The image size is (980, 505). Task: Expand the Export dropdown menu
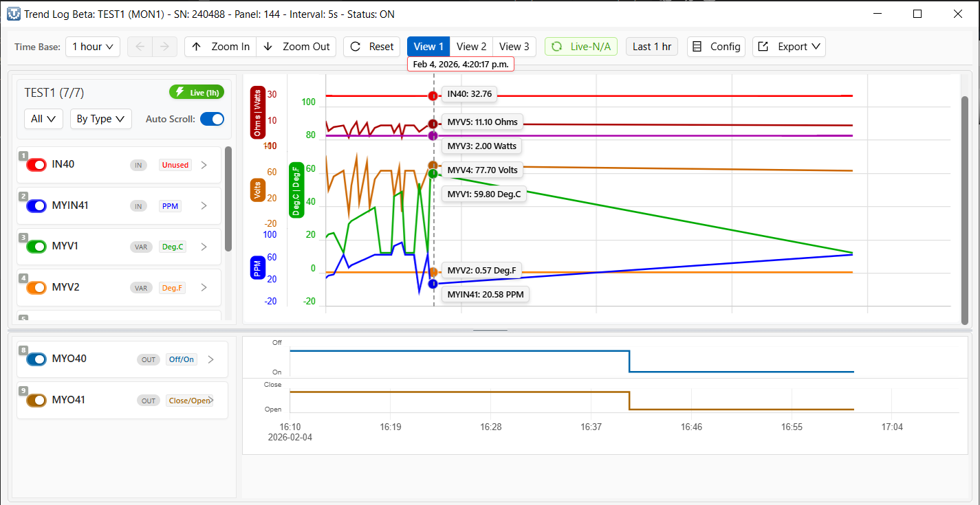[789, 47]
